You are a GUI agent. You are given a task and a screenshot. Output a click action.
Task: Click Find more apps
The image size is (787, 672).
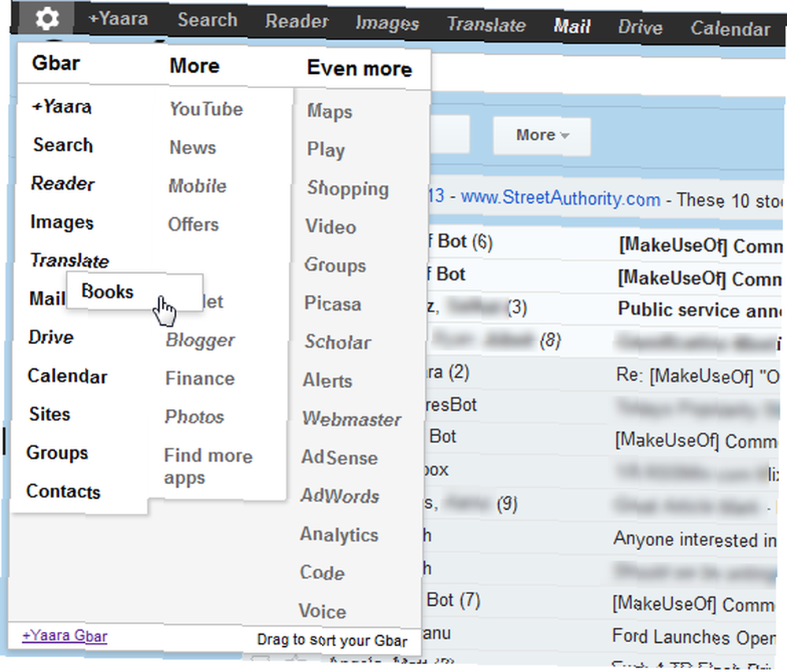point(209,467)
